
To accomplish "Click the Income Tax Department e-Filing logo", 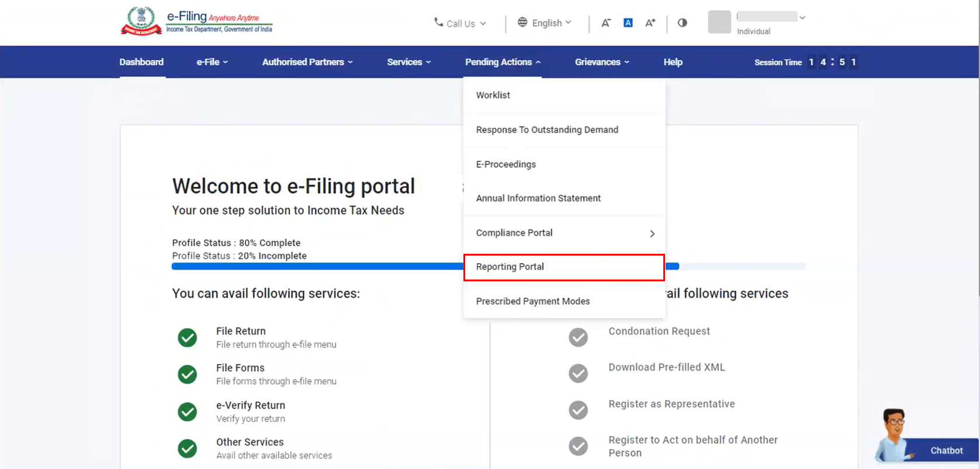I will click(x=196, y=22).
